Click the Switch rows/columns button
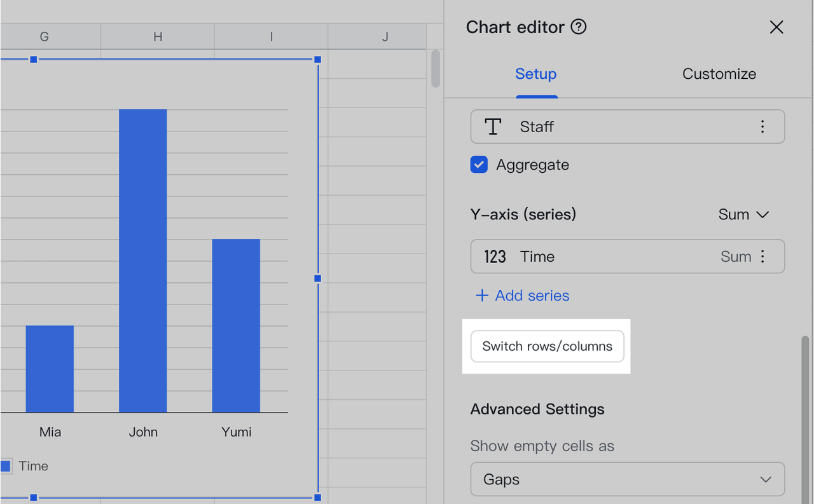 pyautogui.click(x=547, y=346)
